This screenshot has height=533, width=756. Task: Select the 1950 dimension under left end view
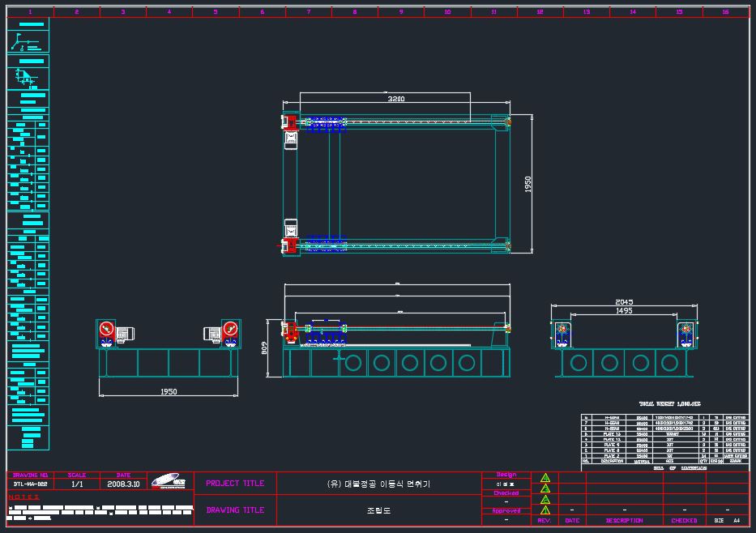[x=169, y=391]
